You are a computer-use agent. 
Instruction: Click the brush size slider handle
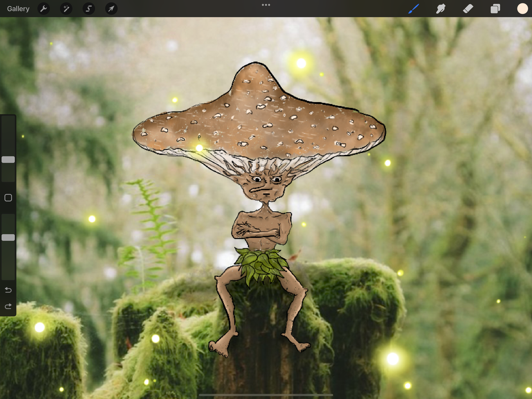[x=8, y=160]
